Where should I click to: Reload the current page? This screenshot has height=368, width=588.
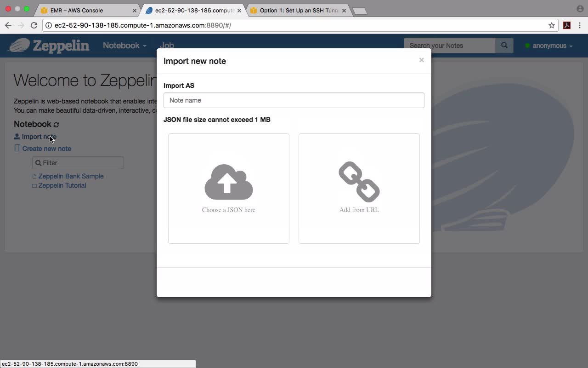(x=34, y=25)
